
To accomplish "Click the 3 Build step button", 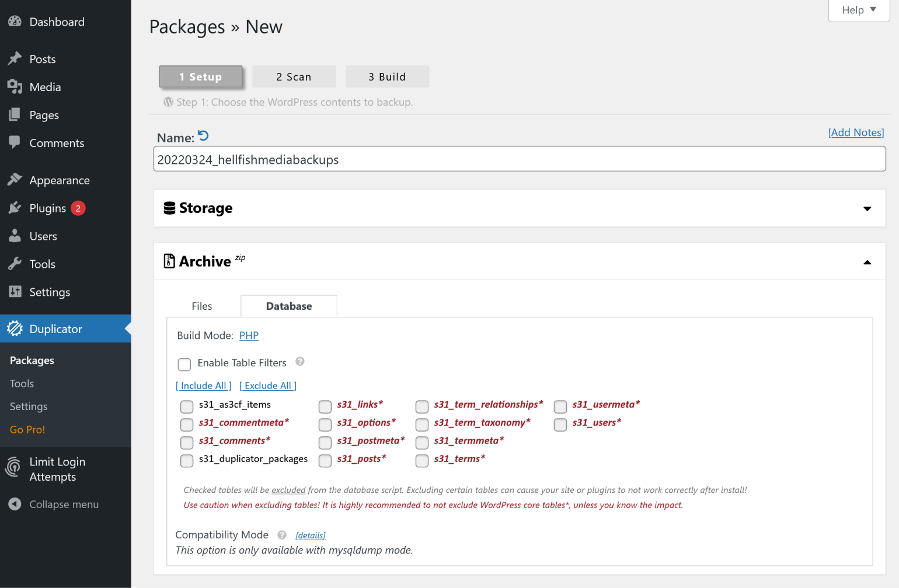I will 387,76.
